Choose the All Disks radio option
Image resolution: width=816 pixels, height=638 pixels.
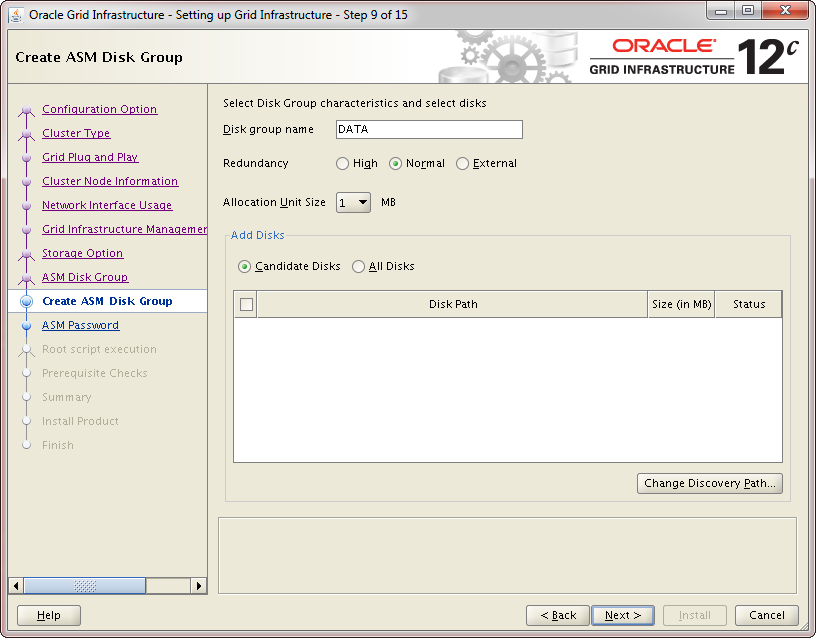tap(359, 267)
